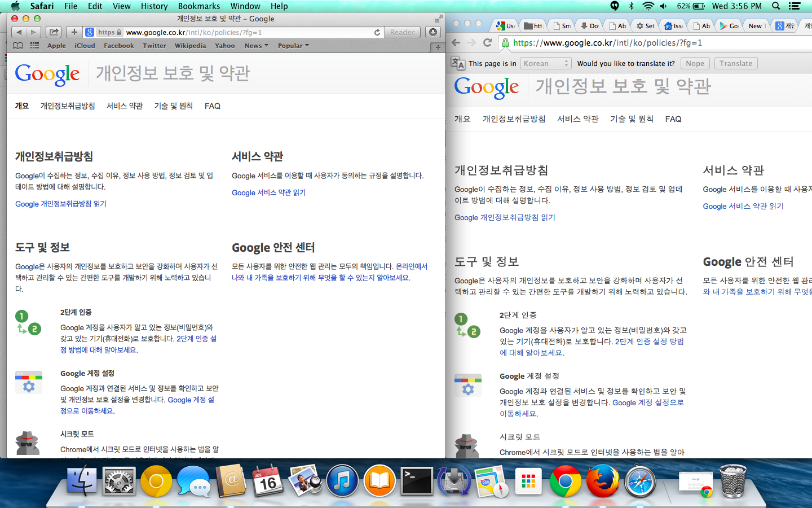The height and width of the screenshot is (508, 812).
Task: Open Safari Top Sites grid icon
Action: pos(34,46)
